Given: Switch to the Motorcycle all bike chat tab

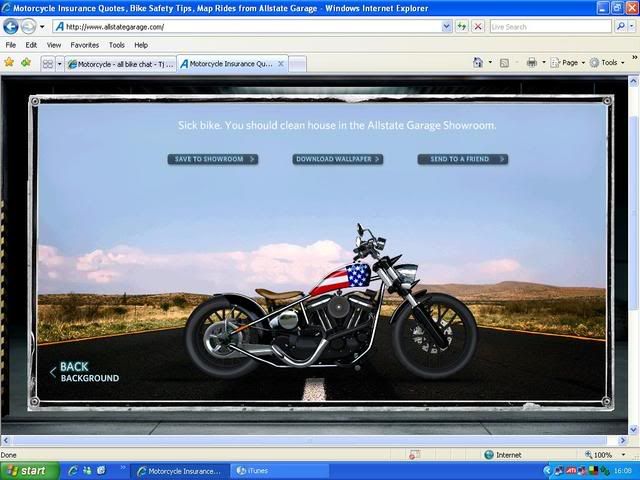Looking at the screenshot, I should [x=120, y=63].
